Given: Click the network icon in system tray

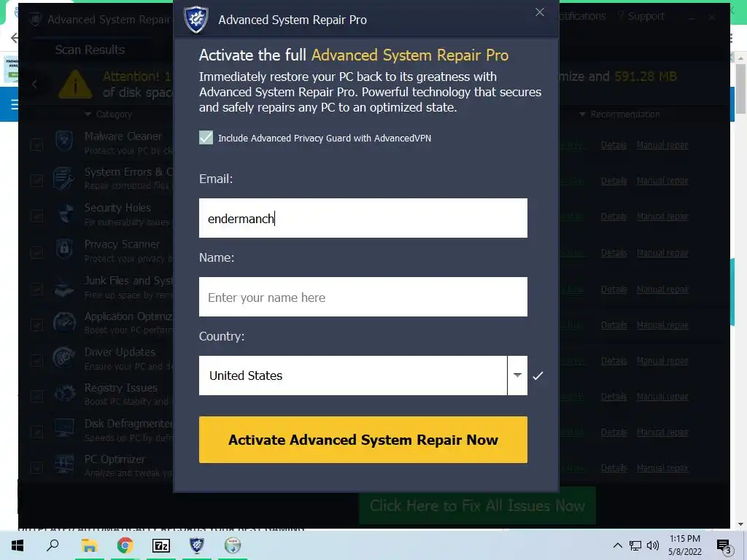Looking at the screenshot, I should click(635, 545).
